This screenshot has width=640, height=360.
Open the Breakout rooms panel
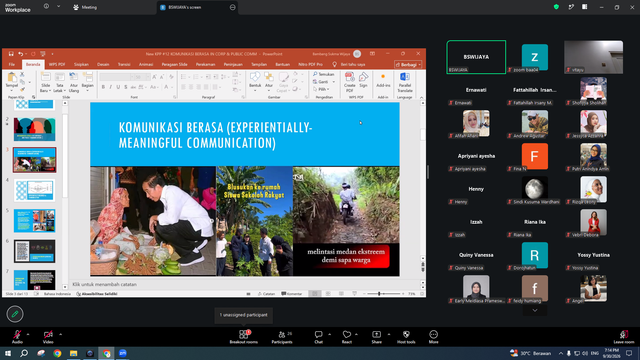[x=244, y=337]
